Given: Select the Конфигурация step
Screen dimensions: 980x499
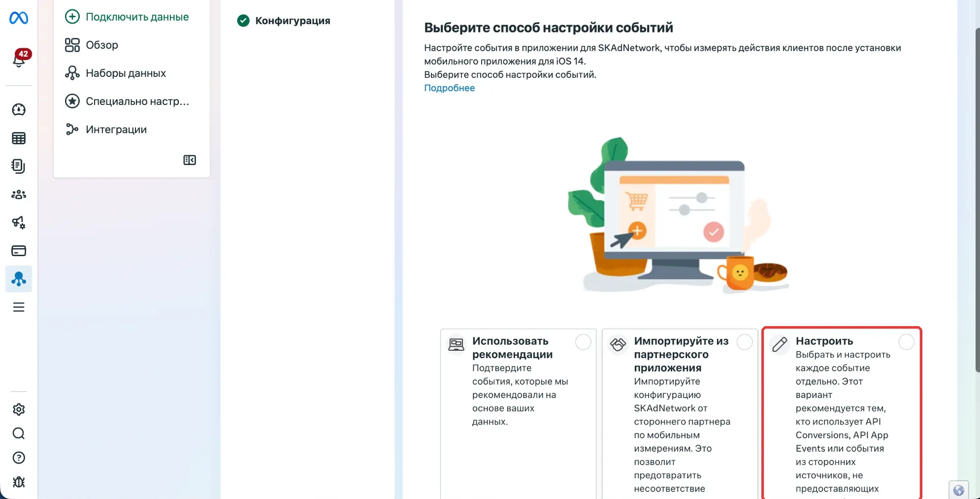Looking at the screenshot, I should (284, 21).
